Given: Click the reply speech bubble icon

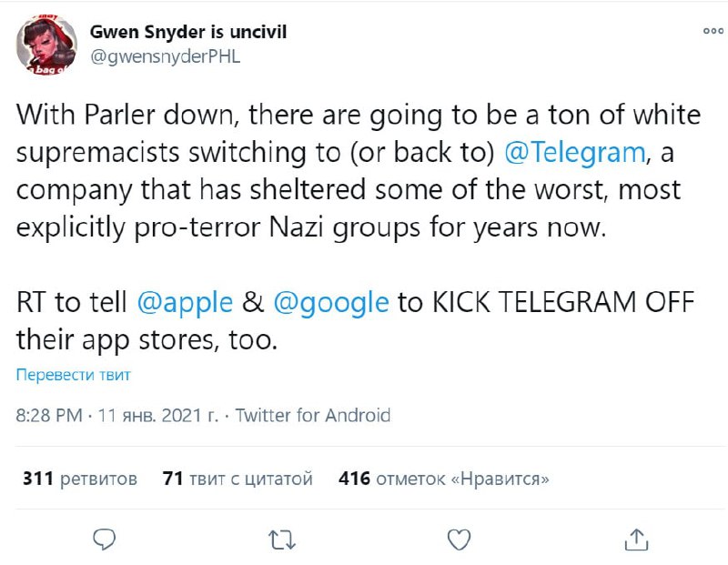Looking at the screenshot, I should (x=106, y=540).
